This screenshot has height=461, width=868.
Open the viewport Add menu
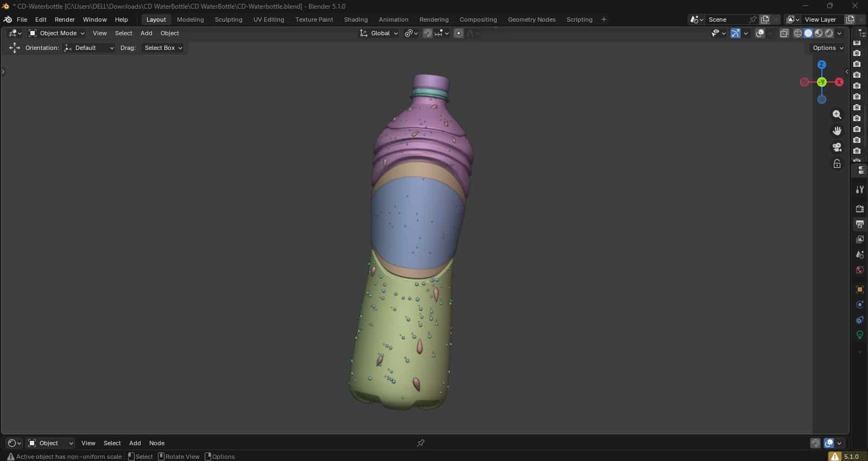point(146,33)
